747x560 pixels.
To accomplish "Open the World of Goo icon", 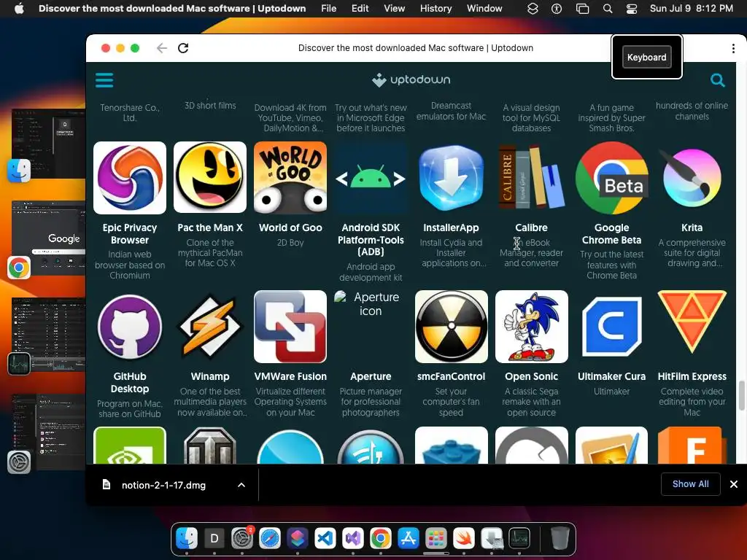I will point(290,178).
